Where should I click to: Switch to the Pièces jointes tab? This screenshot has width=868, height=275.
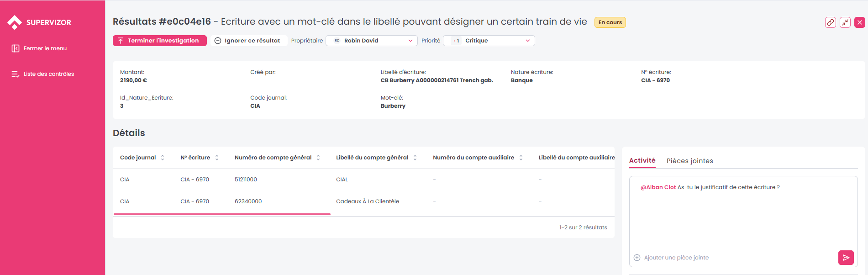click(x=689, y=161)
